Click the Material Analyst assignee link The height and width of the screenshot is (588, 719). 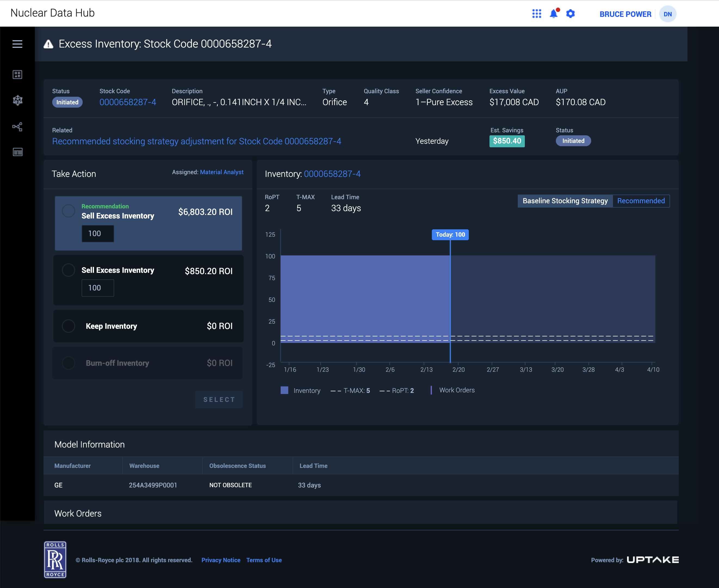(x=222, y=172)
